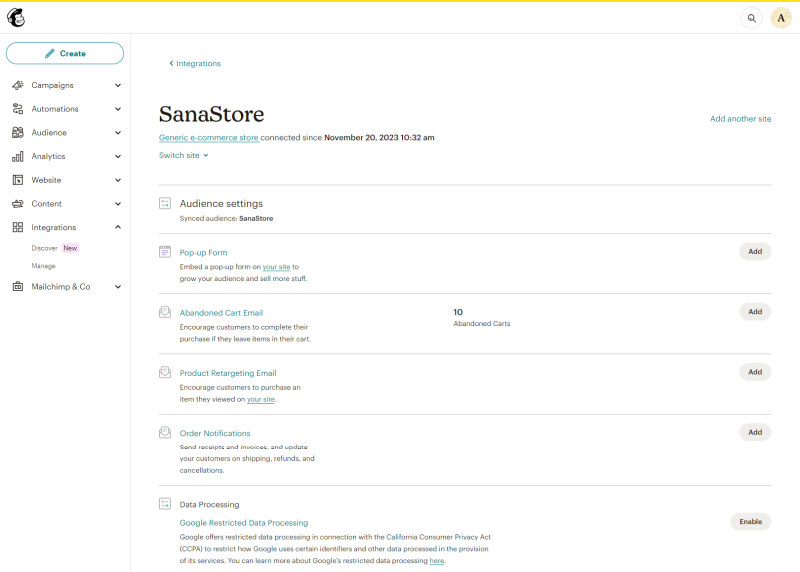
Task: Click the 'here' link about Google's processing
Action: tap(437, 561)
